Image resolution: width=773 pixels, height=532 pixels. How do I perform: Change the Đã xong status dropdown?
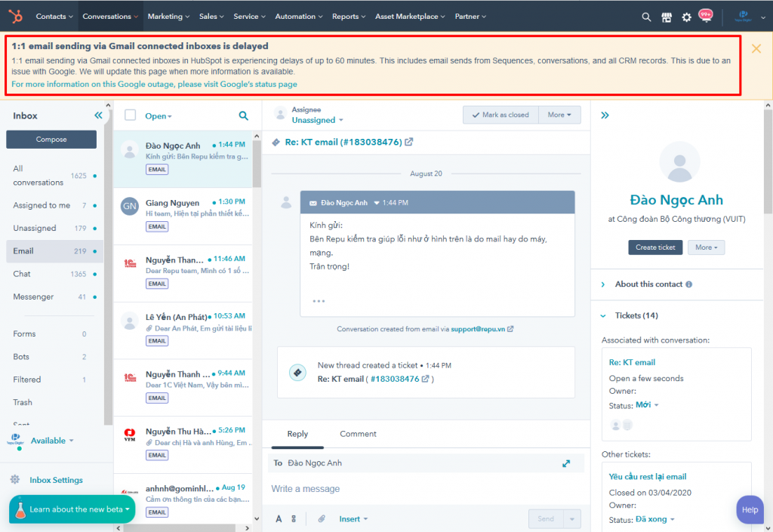(x=654, y=519)
